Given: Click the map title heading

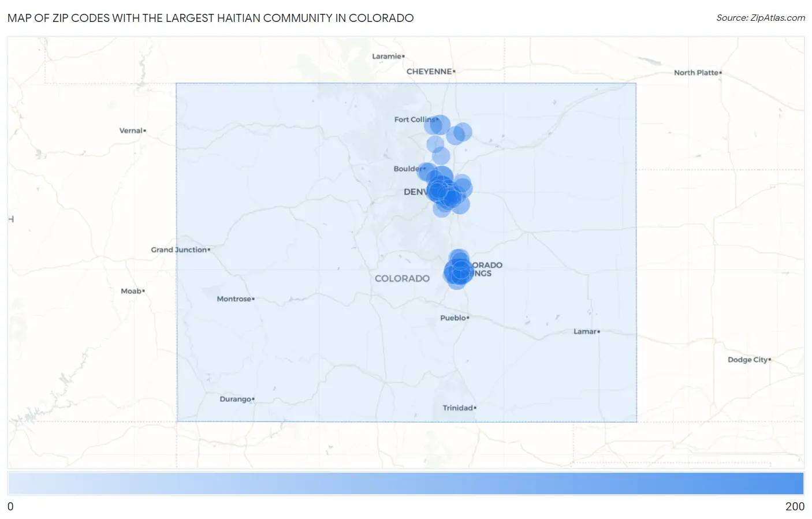Looking at the screenshot, I should tap(210, 18).
